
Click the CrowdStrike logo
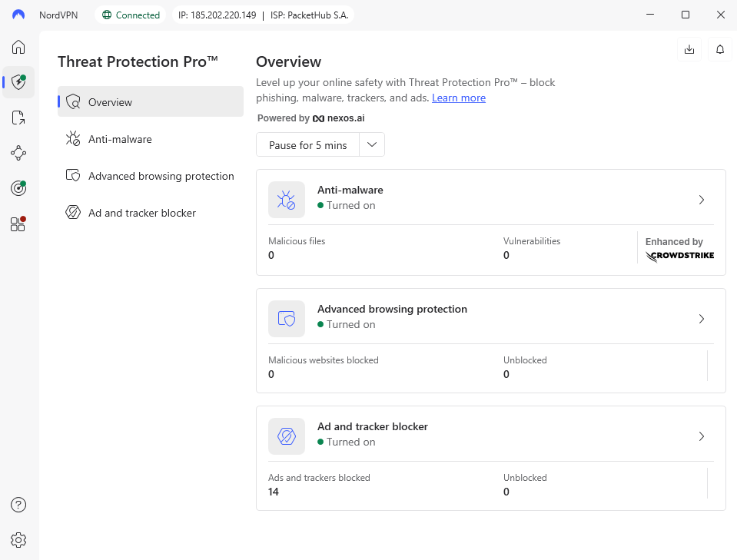[679, 256]
